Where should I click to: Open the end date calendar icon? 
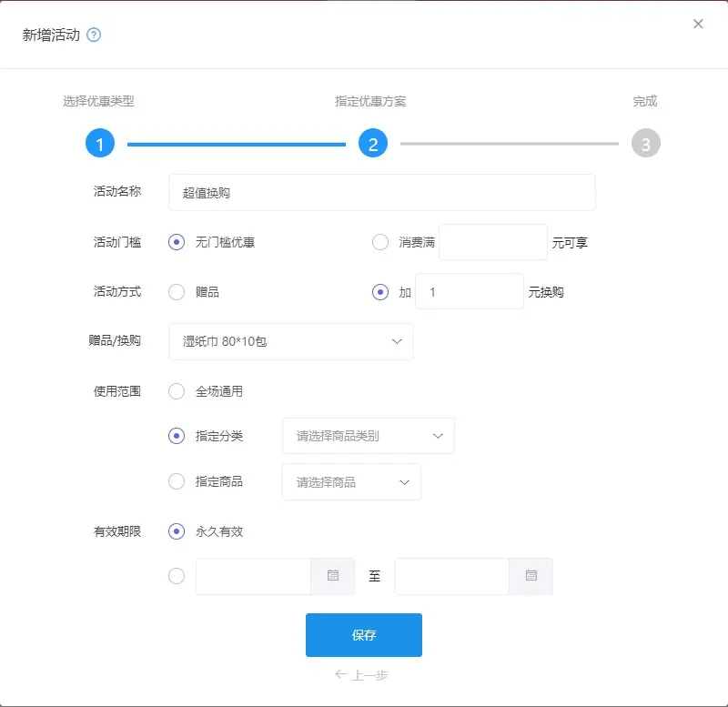click(531, 576)
